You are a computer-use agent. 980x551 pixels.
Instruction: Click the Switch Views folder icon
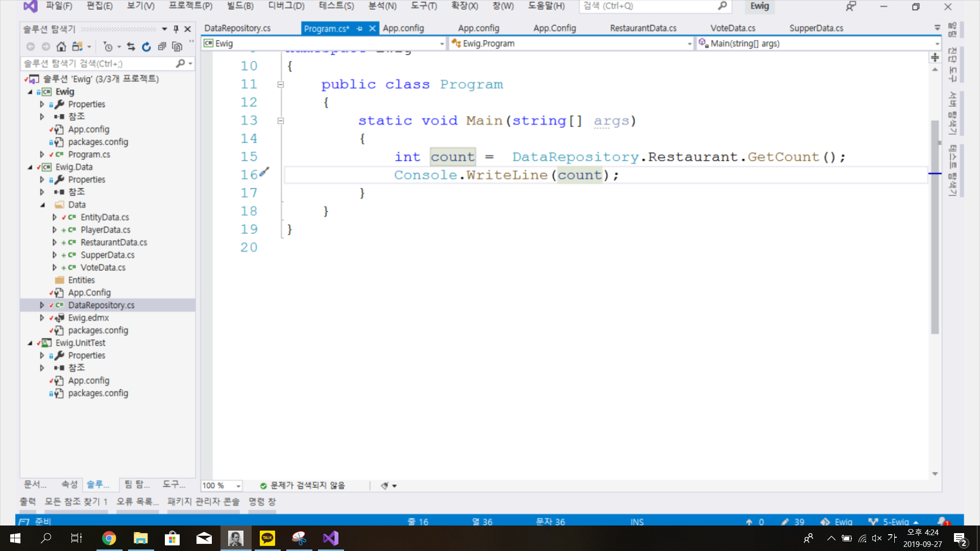click(x=77, y=47)
